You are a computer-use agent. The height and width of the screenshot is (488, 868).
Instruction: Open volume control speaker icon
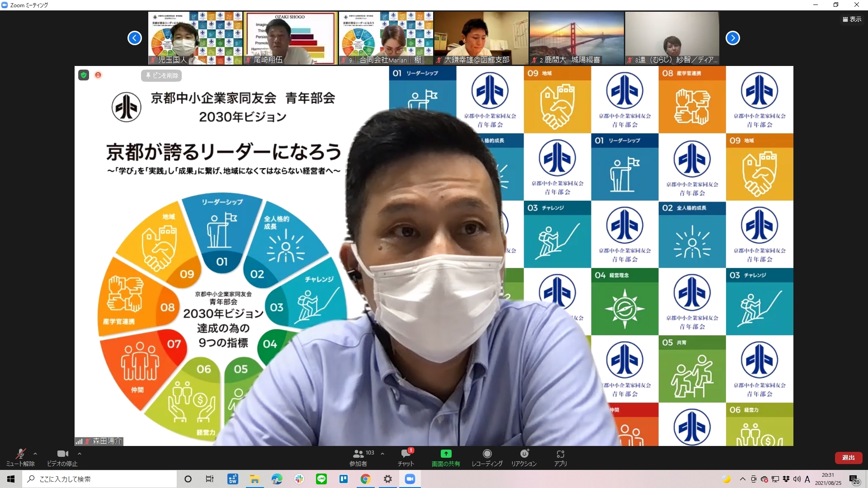click(797, 479)
